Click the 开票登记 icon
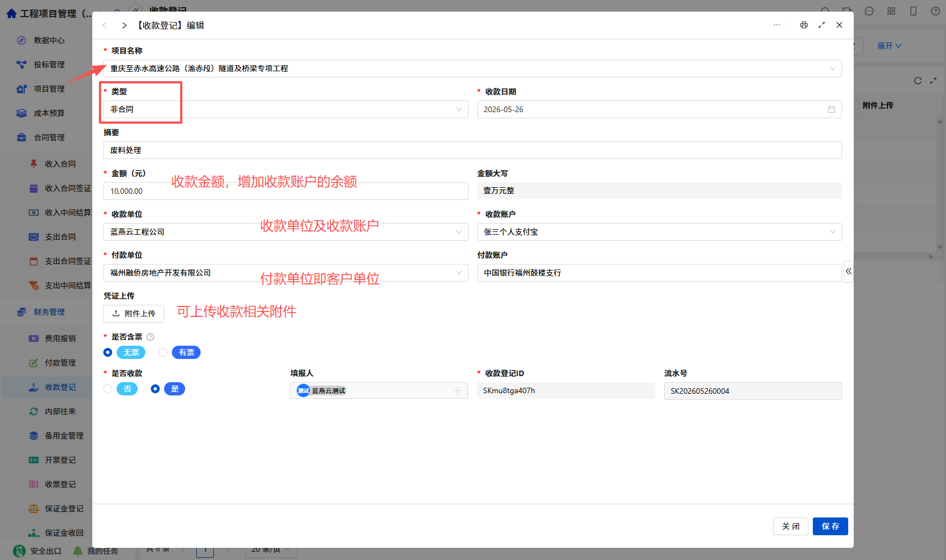Screen dimensions: 946x560 [34, 460]
